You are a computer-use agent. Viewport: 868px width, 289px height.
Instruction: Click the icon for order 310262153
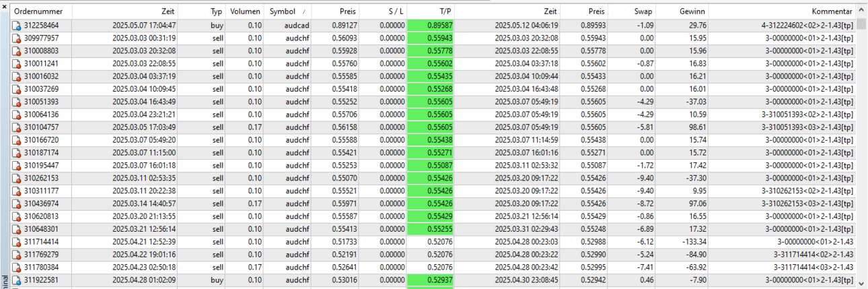(16, 179)
